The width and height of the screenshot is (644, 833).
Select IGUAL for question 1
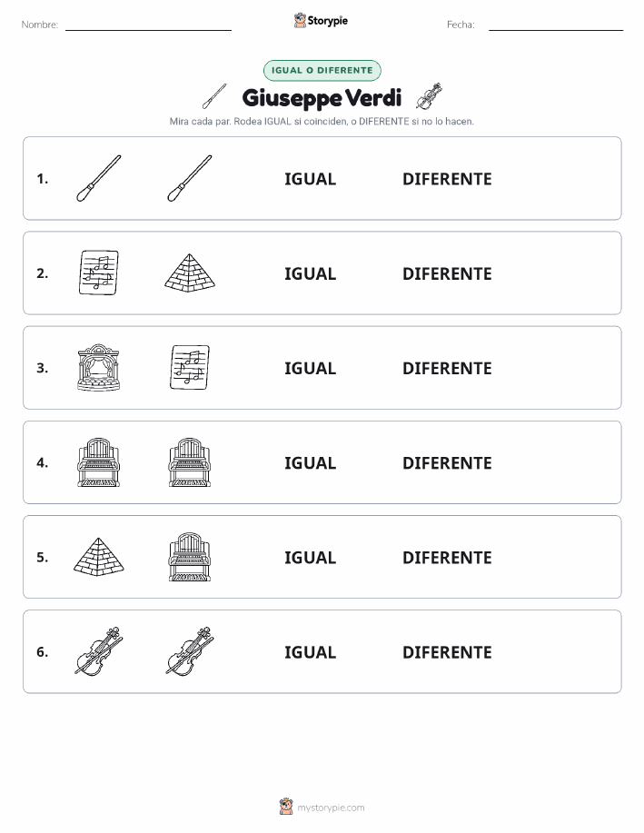(x=311, y=179)
